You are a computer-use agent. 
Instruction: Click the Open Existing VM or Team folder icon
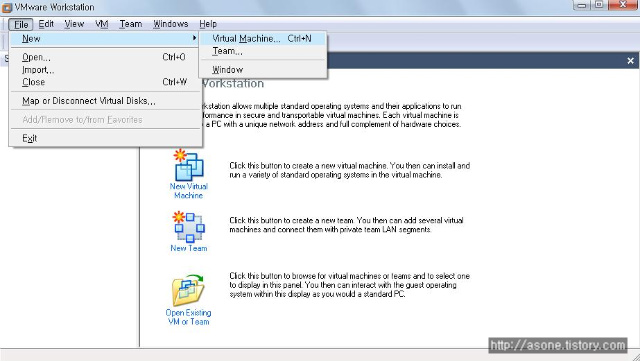188,290
